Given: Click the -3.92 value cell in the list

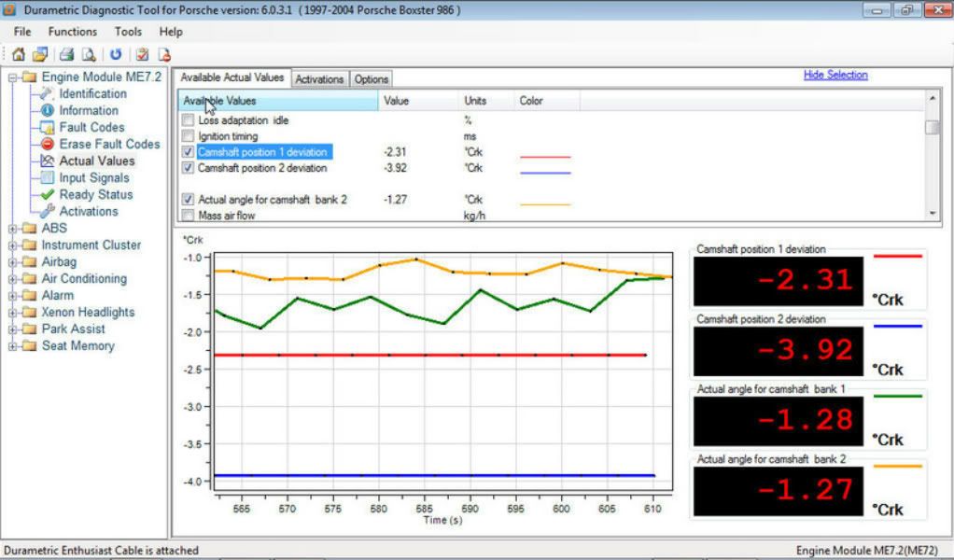Looking at the screenshot, I should (x=396, y=168).
